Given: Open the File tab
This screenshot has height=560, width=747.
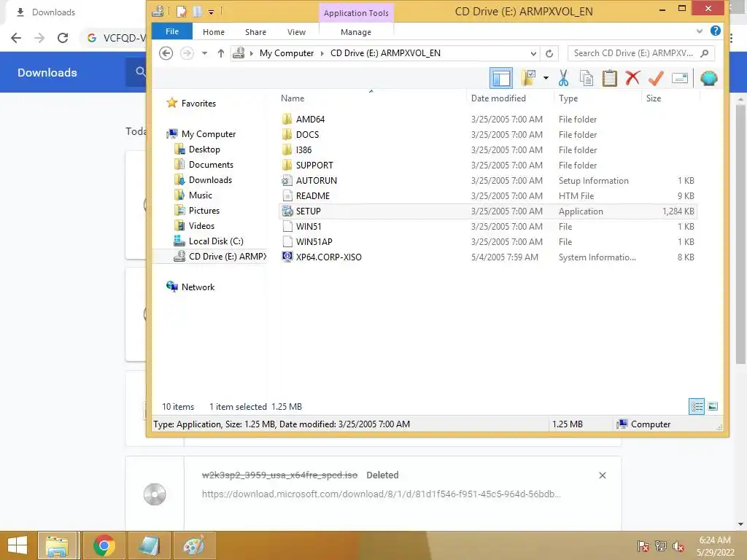Looking at the screenshot, I should click(x=172, y=31).
